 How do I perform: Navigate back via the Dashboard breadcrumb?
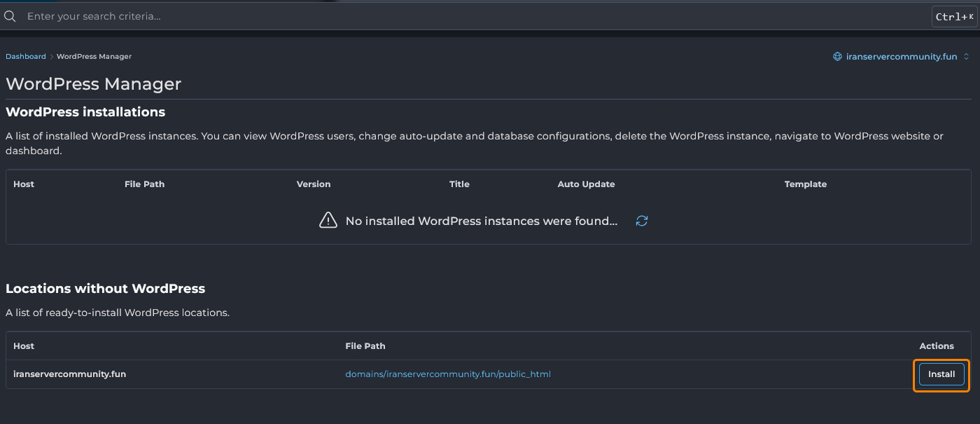coord(25,56)
